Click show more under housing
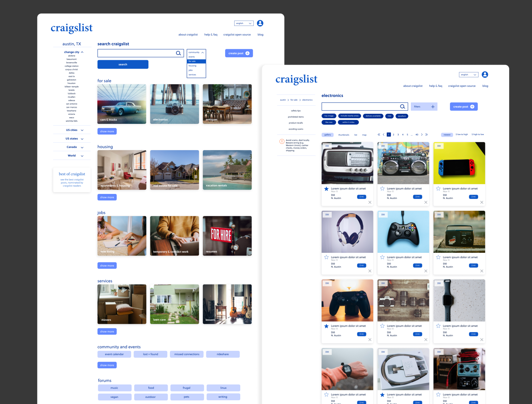The height and width of the screenshot is (404, 532). 107,197
